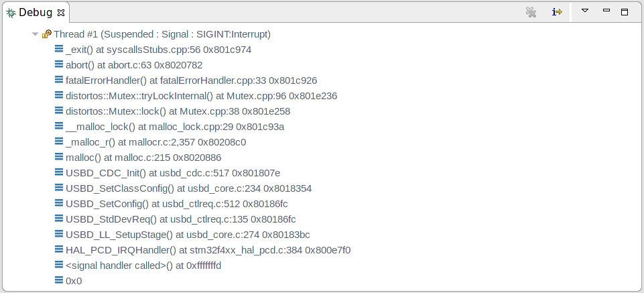Image resolution: width=644 pixels, height=293 pixels.
Task: Select the USBD_CDC_Init() stack frame
Action: click(173, 173)
